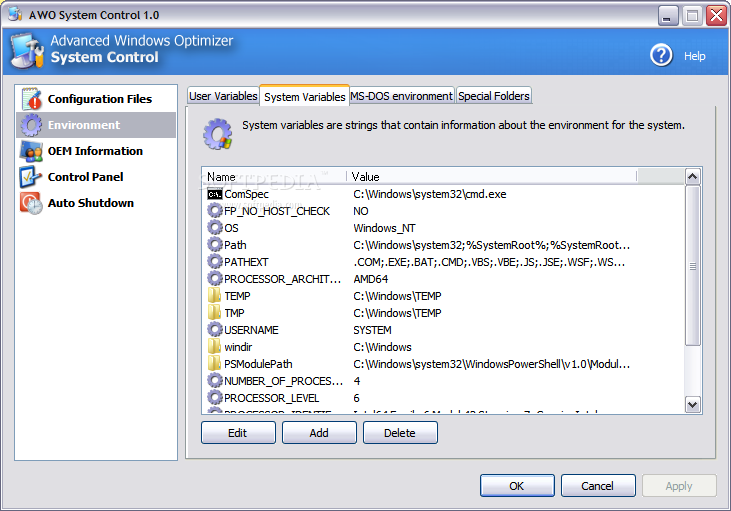Click the FP_NO_HOST_CHECK value NO
This screenshot has height=511, width=731.
coord(361,211)
